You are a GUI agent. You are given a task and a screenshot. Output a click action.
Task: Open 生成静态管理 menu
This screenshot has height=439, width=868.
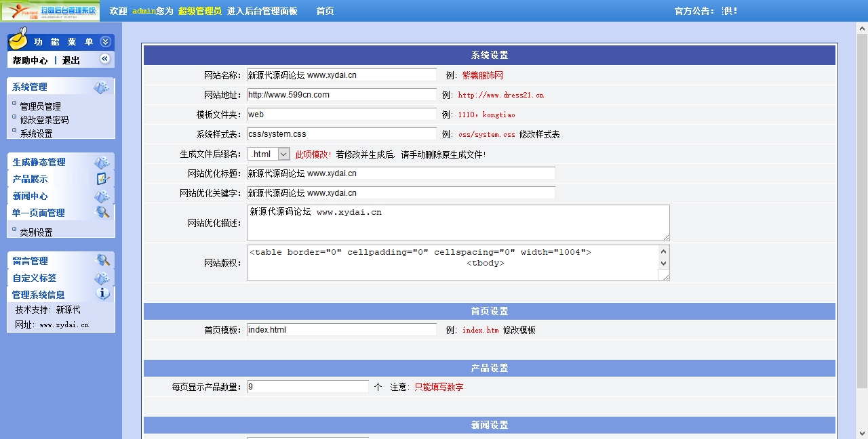click(x=39, y=163)
